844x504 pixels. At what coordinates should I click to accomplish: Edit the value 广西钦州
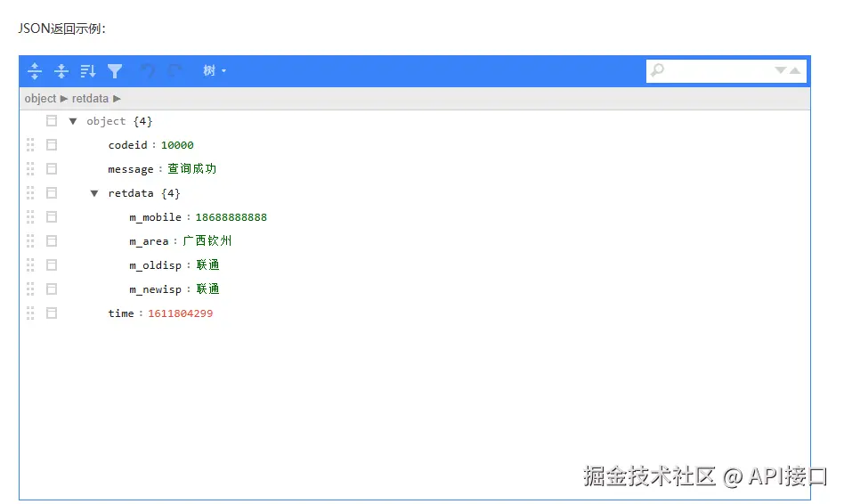click(207, 240)
